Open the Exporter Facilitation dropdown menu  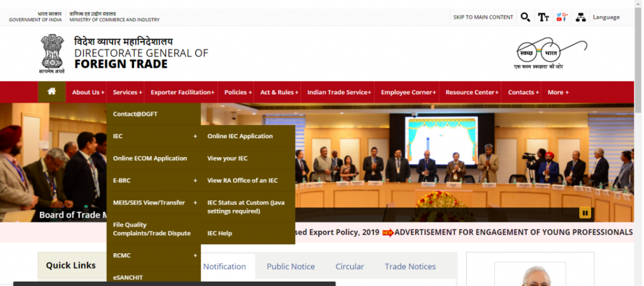182,92
